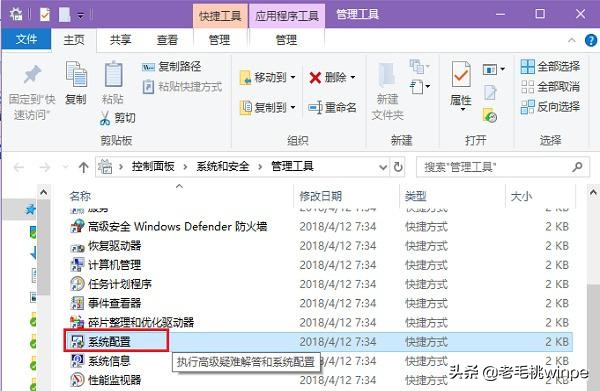Click the 系统配置 file icon
600x391 pixels.
[x=77, y=341]
